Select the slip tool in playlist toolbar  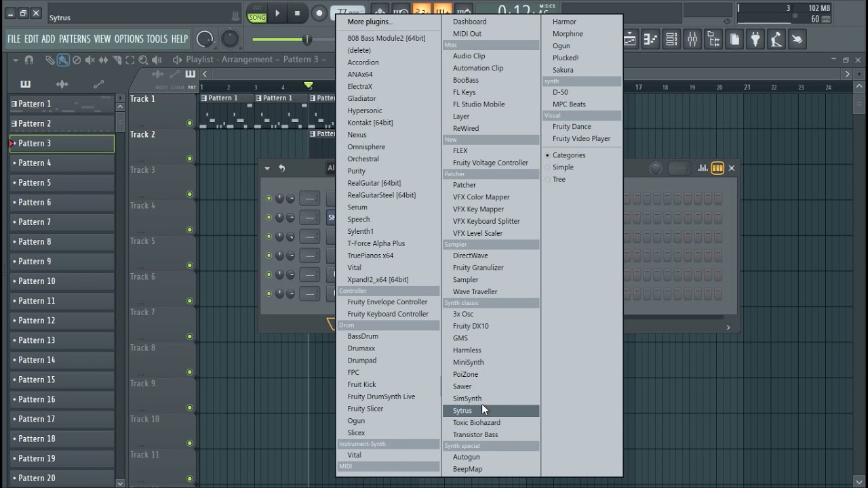click(103, 60)
